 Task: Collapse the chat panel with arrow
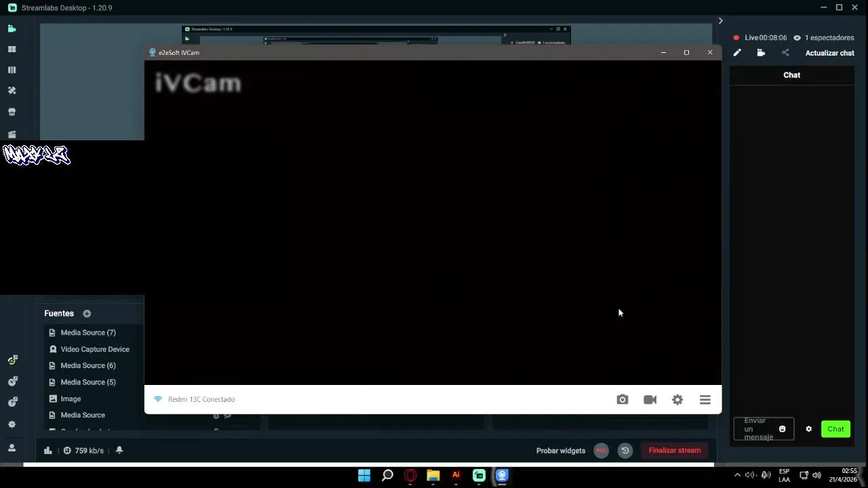coord(720,21)
